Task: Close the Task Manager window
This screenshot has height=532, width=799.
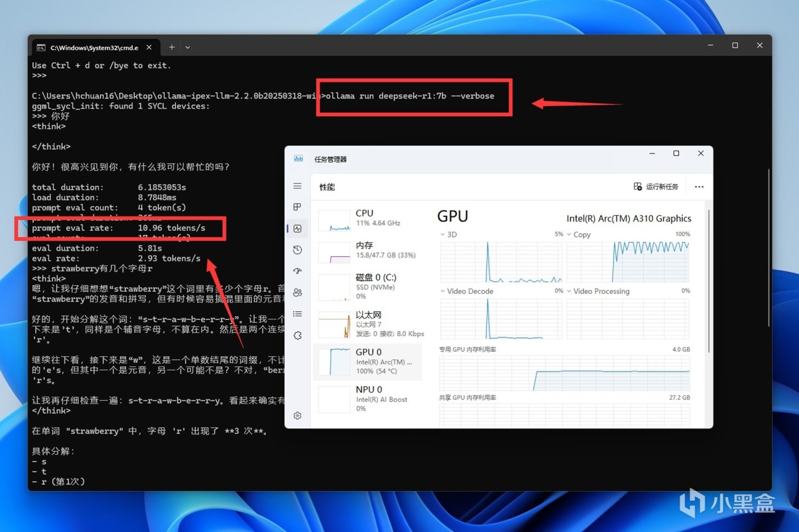Action: pyautogui.click(x=700, y=153)
